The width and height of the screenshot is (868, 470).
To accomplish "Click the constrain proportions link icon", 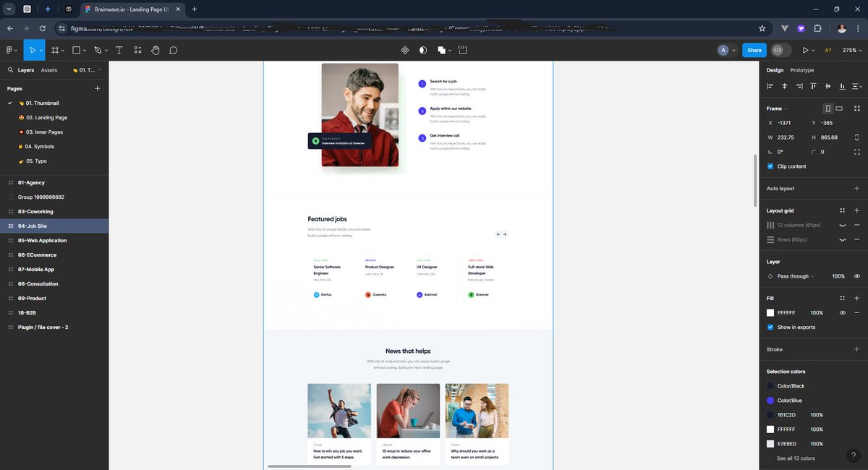I will point(857,137).
